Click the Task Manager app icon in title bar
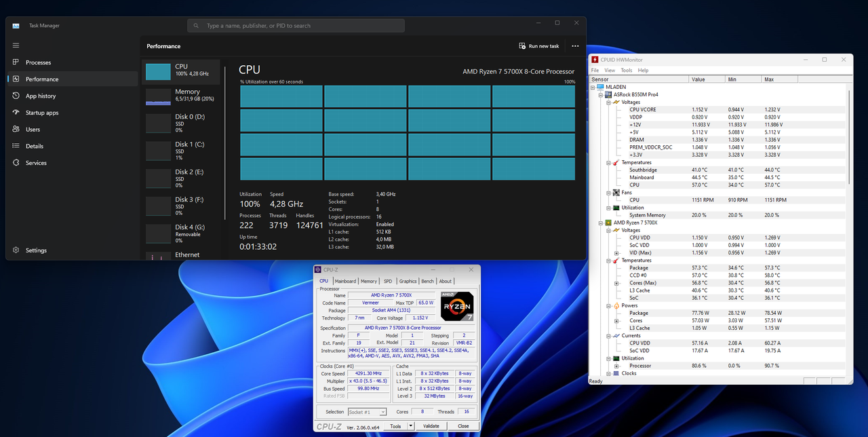Screen dimensions: 868x437 (16, 26)
